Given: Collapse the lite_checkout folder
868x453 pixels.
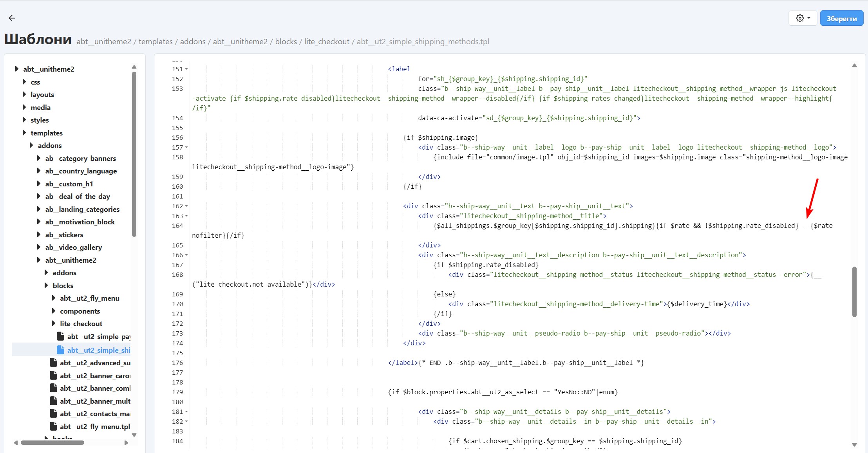Looking at the screenshot, I should [x=54, y=323].
